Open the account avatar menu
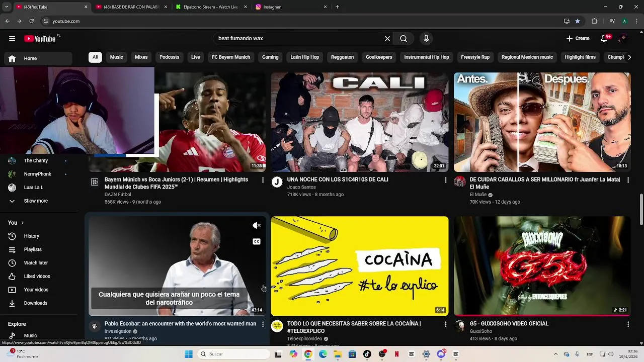644x362 pixels. coord(623,39)
